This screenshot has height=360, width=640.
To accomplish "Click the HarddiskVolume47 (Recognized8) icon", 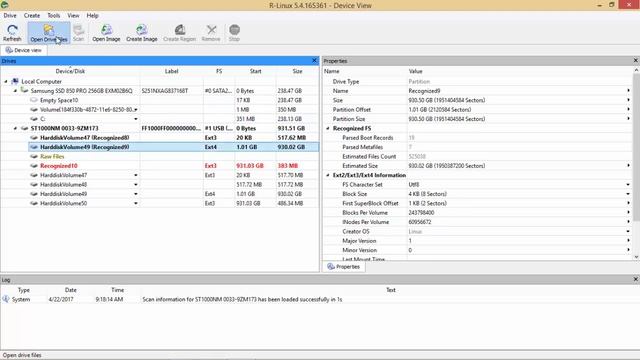I will pyautogui.click(x=34, y=138).
